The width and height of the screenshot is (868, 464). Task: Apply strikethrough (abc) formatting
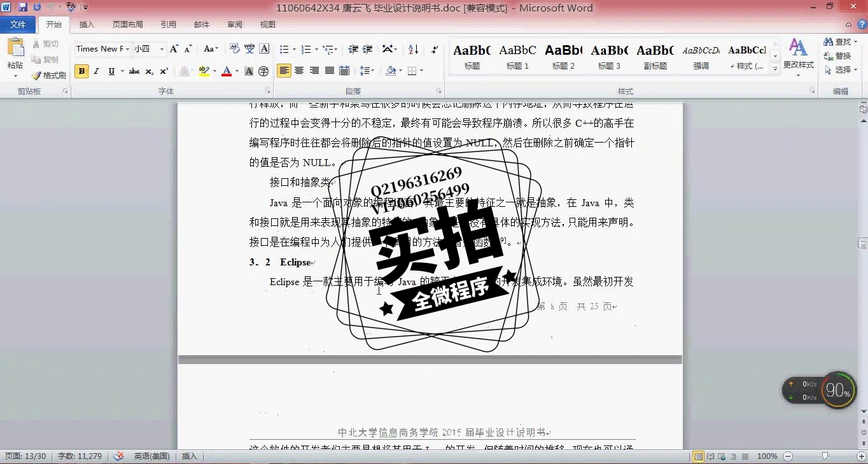(134, 71)
